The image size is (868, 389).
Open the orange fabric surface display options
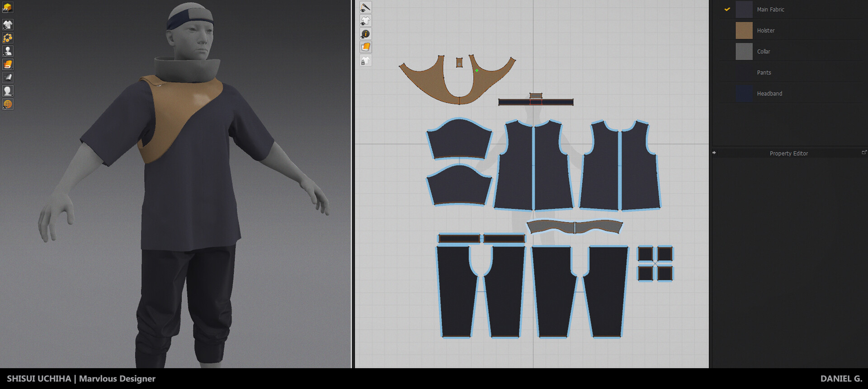point(8,65)
